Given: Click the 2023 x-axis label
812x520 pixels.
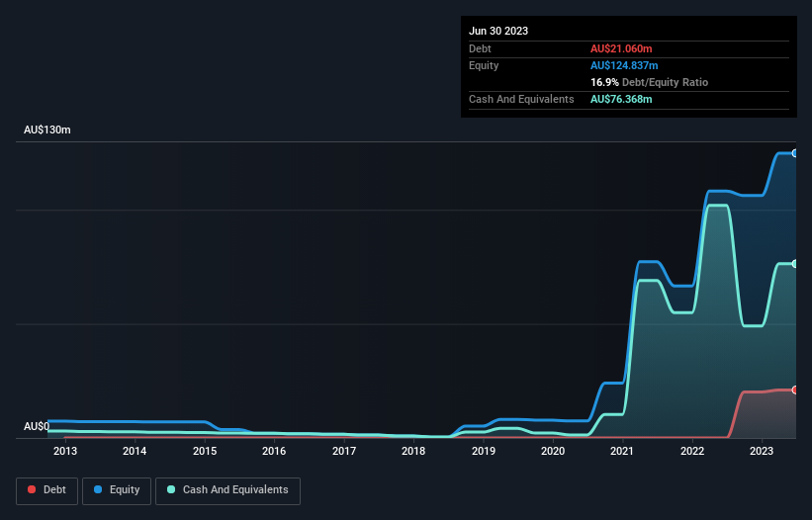Looking at the screenshot, I should point(762,451).
